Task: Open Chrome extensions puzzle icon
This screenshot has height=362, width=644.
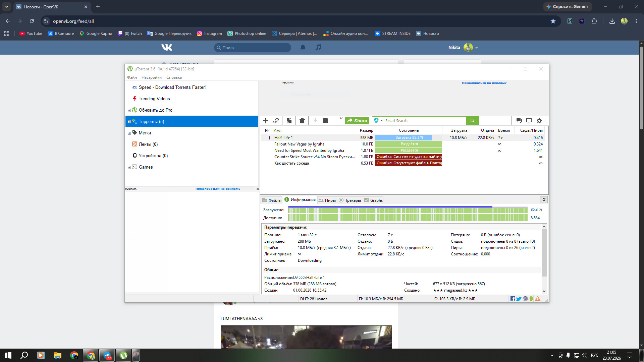Action: point(594,21)
